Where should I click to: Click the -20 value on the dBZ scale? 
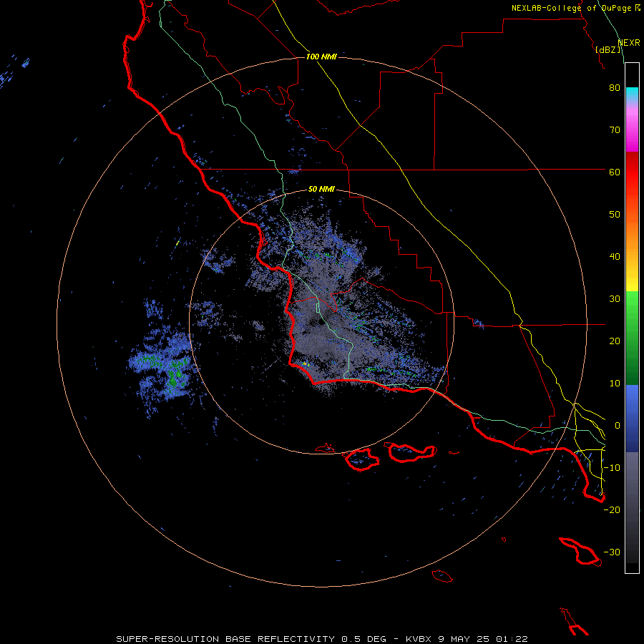tap(612, 509)
